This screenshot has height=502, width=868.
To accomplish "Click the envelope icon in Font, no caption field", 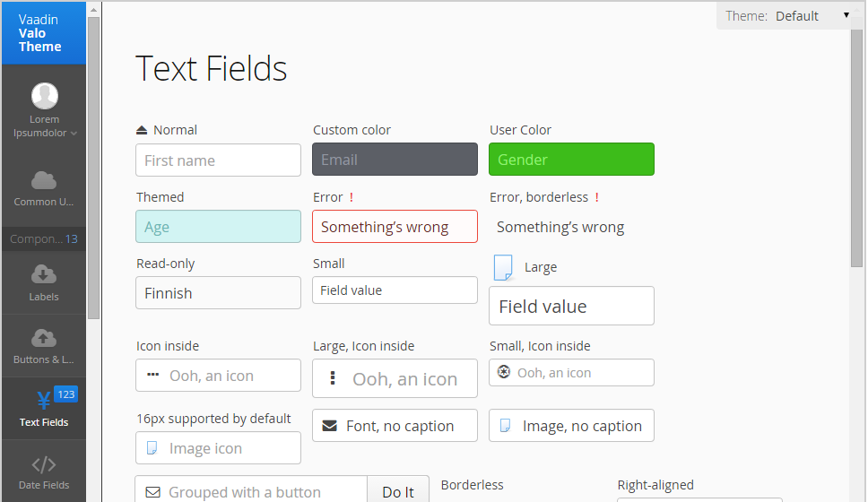I will pyautogui.click(x=330, y=426).
